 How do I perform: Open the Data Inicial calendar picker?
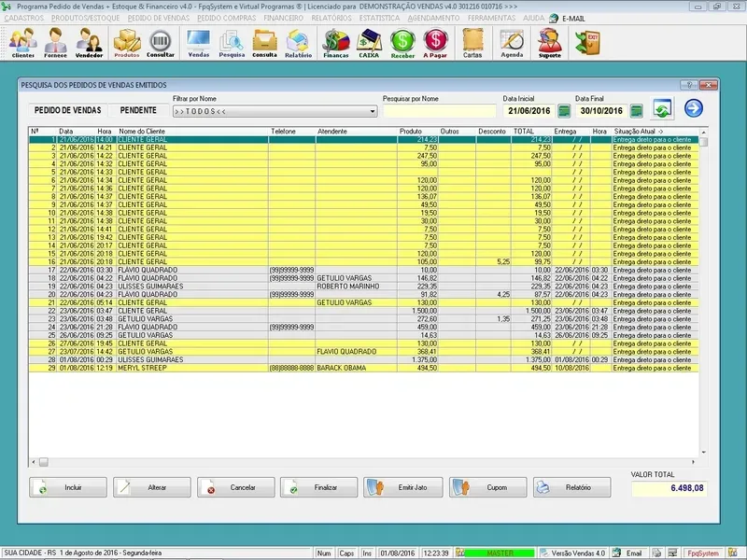coord(564,110)
